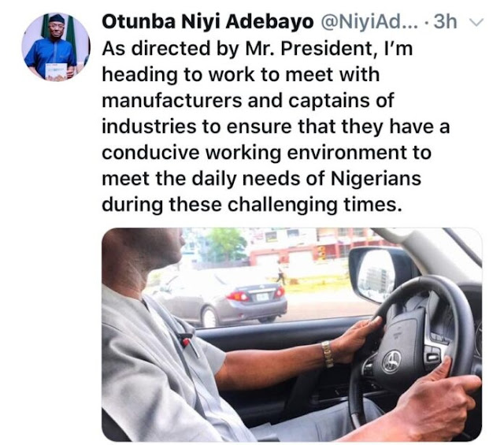Click the phrase "challenging times." ending the tweet
504x445 pixels.
pos(315,205)
